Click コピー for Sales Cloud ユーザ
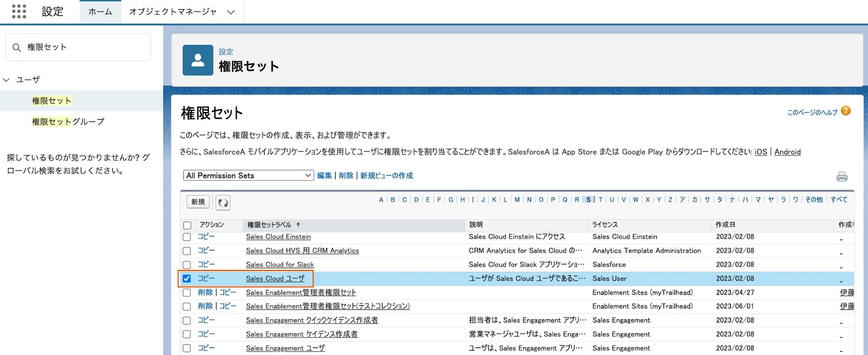The height and width of the screenshot is (355, 868). (x=206, y=278)
